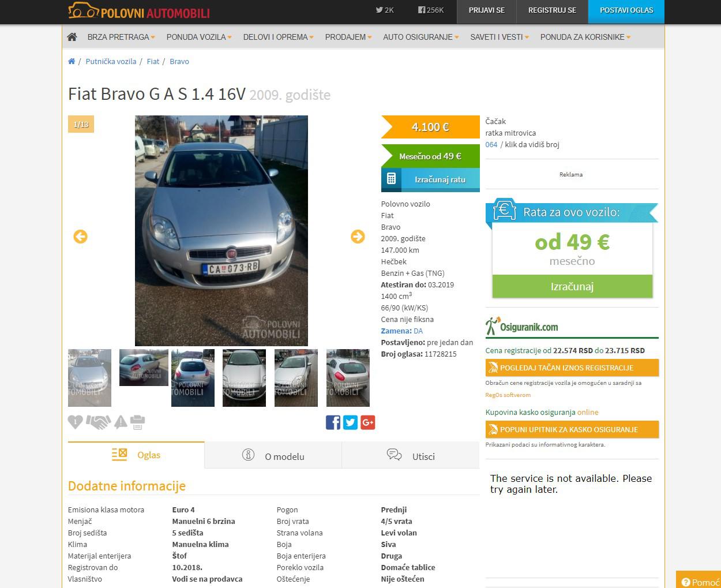The width and height of the screenshot is (721, 588).
Task: Click the REGISTRUJ SE button
Action: [x=552, y=12]
